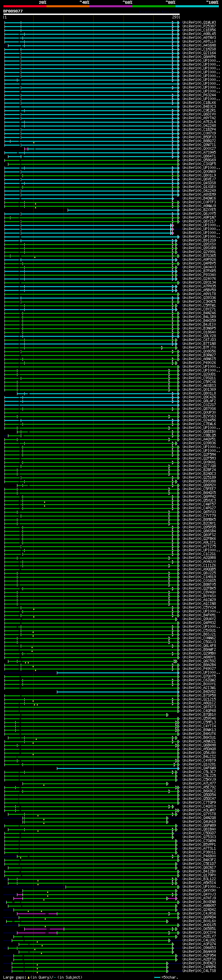222x980 pixels.
Task: Choose hit UniRef100_Q40403
Action: (199, 267)
